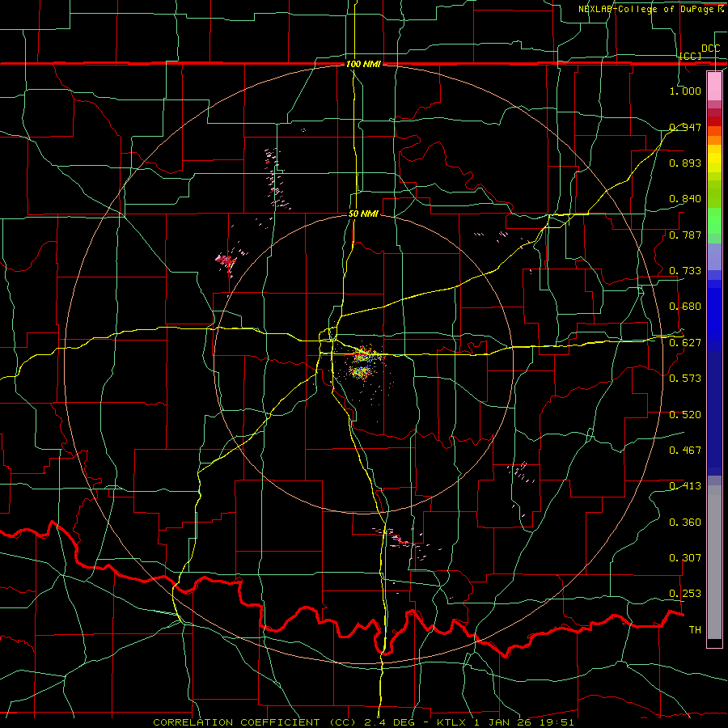The height and width of the screenshot is (728, 728).
Task: Click the 100 NMI range ring label
Action: pyautogui.click(x=363, y=64)
